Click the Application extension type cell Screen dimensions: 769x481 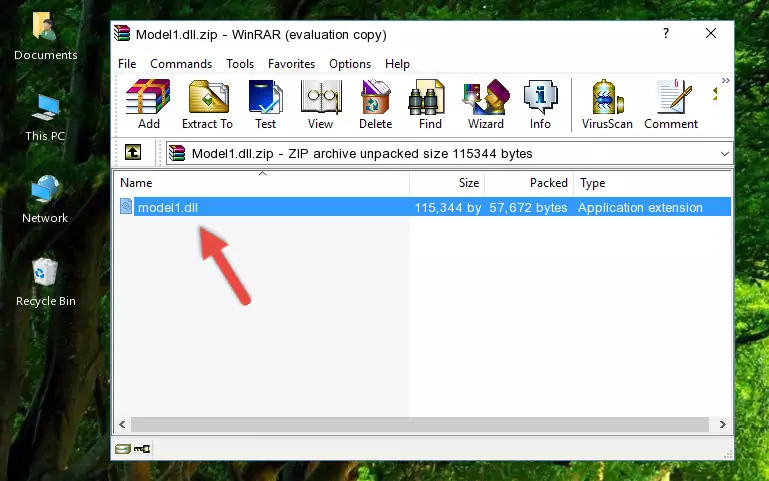(640, 207)
